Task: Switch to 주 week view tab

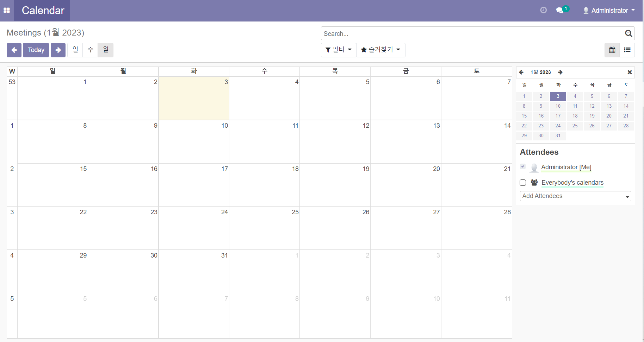Action: [x=91, y=50]
